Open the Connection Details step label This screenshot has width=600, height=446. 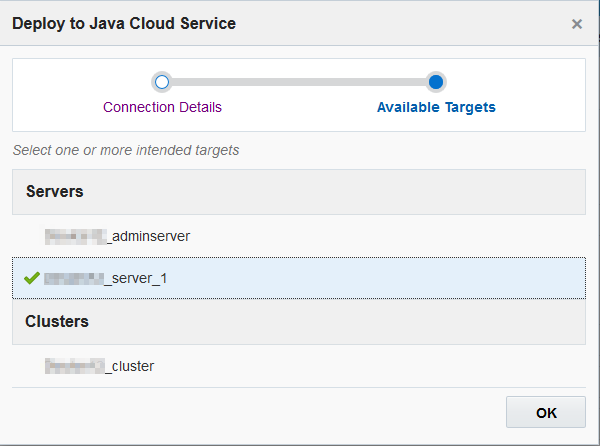tap(162, 107)
